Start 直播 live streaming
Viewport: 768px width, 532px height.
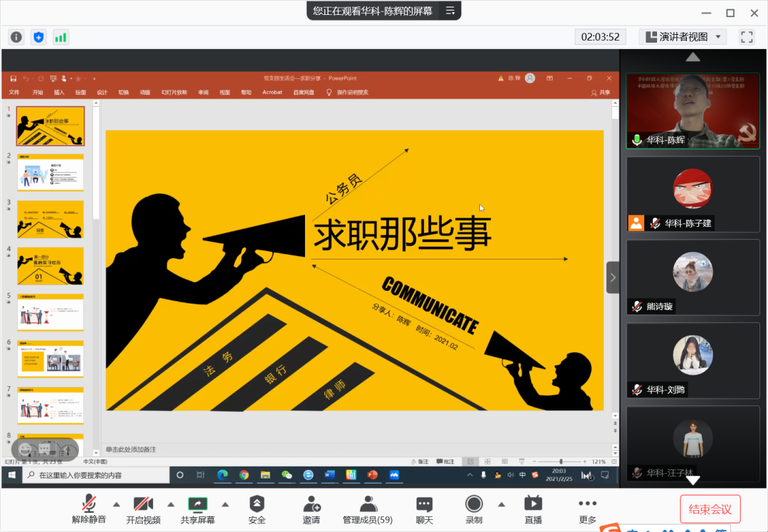[533, 509]
